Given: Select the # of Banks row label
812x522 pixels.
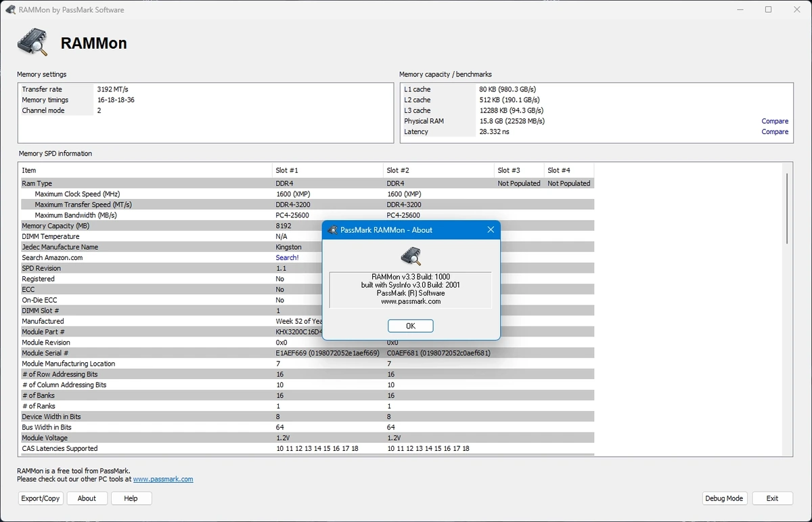Looking at the screenshot, I should point(39,395).
